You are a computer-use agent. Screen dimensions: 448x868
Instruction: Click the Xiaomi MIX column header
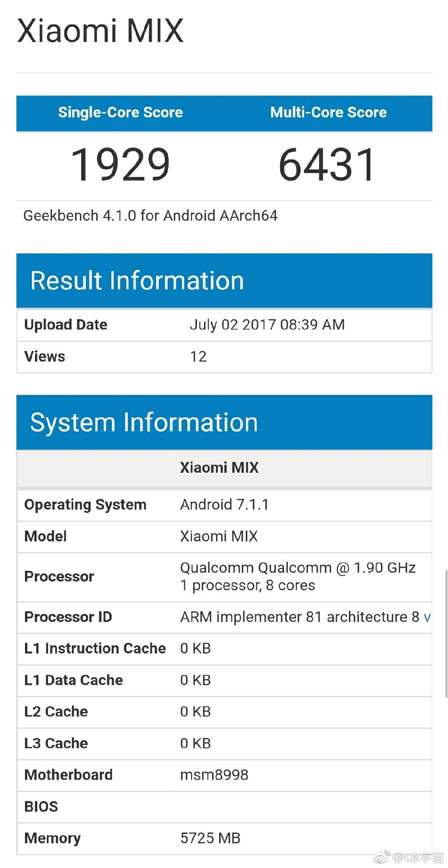[219, 467]
